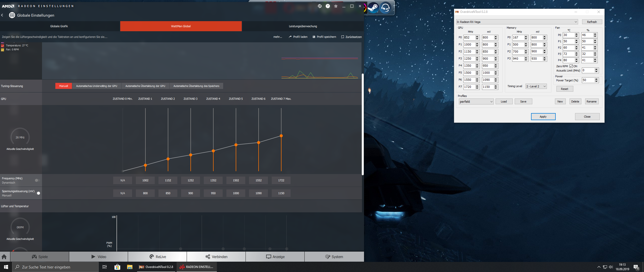Open the ReLive section
The width and height of the screenshot is (644, 272).
coord(157,257)
